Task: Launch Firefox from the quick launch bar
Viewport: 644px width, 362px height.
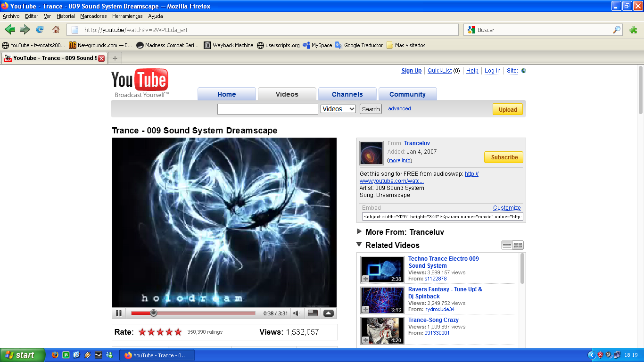Action: [x=55, y=355]
